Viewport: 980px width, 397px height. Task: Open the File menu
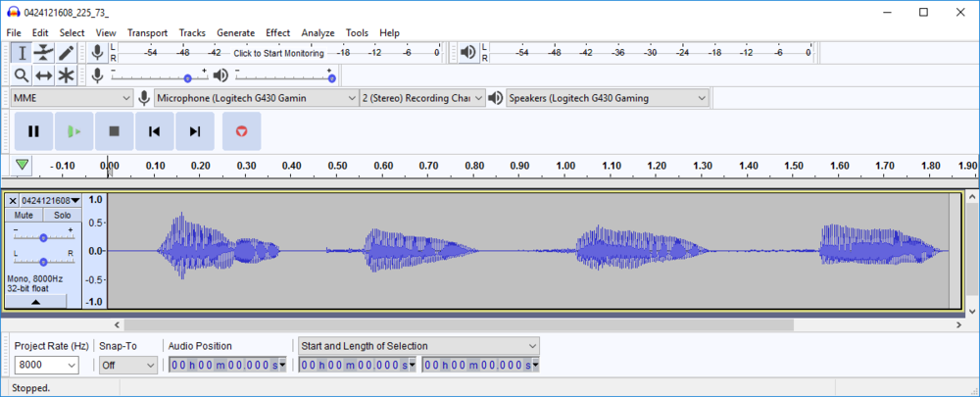[x=14, y=33]
